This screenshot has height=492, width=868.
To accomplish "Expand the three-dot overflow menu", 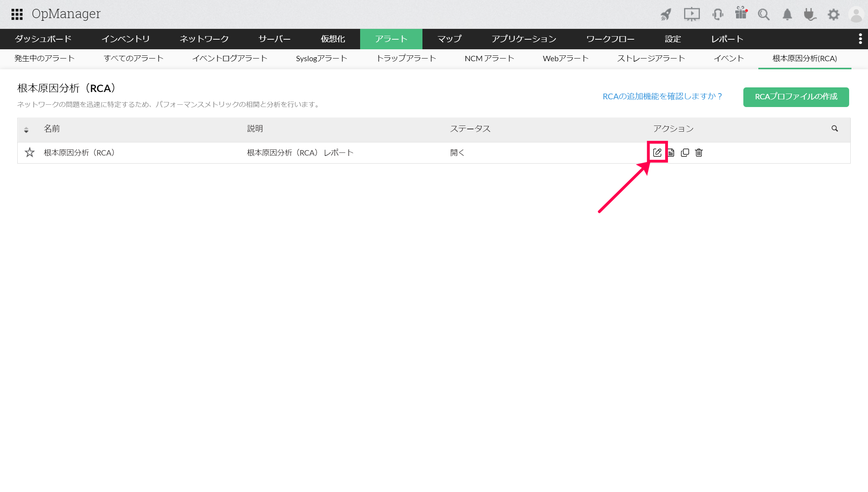I will pos(860,39).
